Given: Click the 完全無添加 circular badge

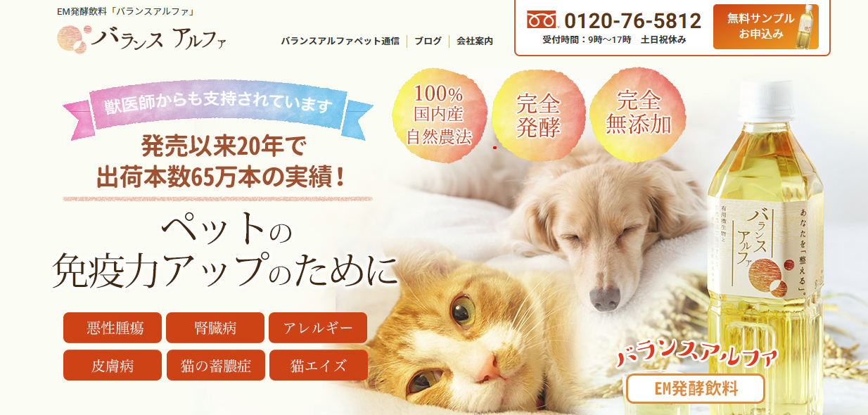Looking at the screenshot, I should 639,113.
